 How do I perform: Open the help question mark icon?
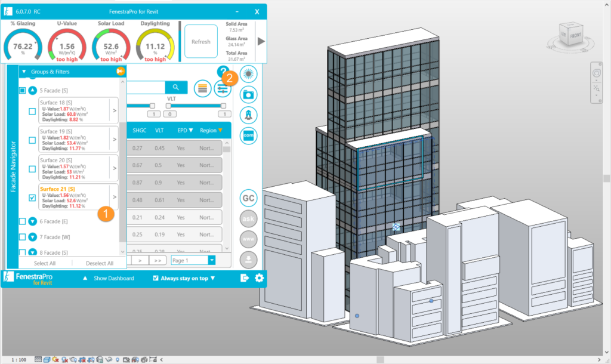coord(223,72)
